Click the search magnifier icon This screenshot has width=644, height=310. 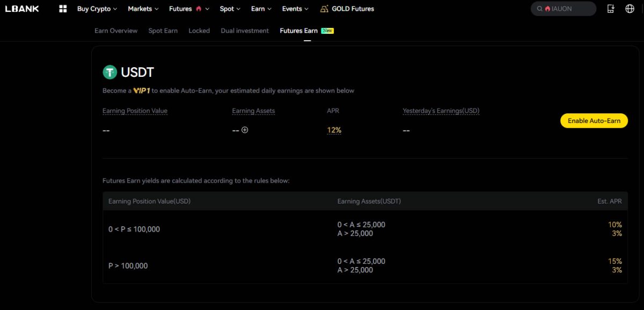click(540, 9)
